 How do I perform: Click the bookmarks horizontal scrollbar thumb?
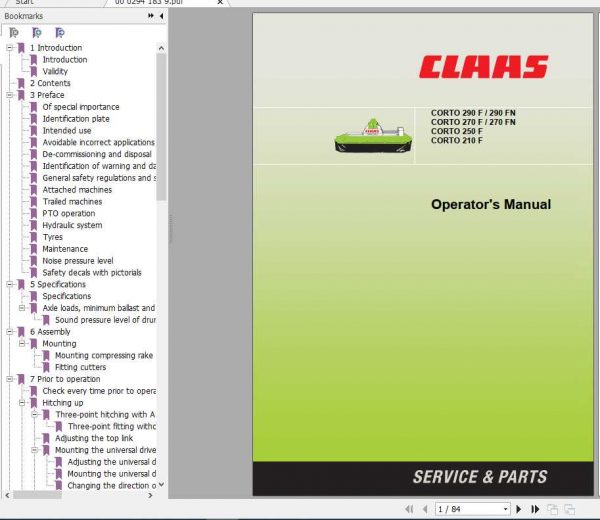point(37,495)
